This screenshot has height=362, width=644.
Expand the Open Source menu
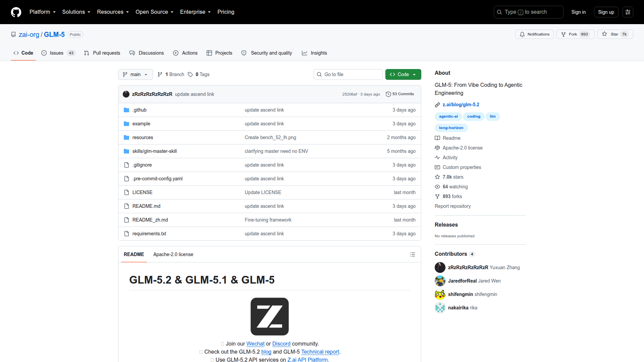tap(154, 12)
